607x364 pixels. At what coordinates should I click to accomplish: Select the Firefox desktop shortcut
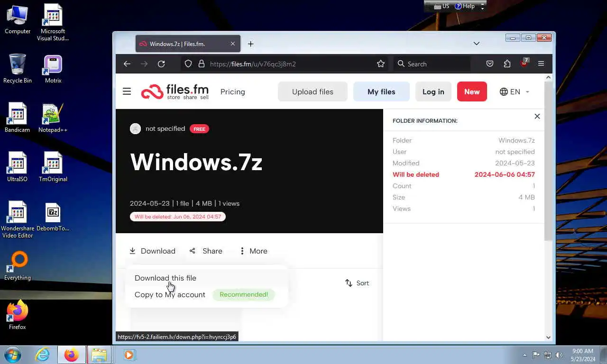tap(18, 315)
